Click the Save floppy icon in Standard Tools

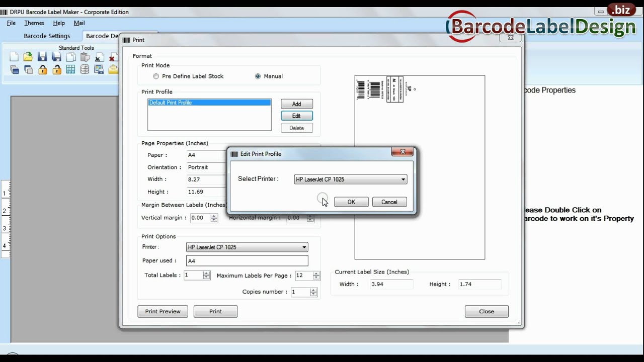42,57
